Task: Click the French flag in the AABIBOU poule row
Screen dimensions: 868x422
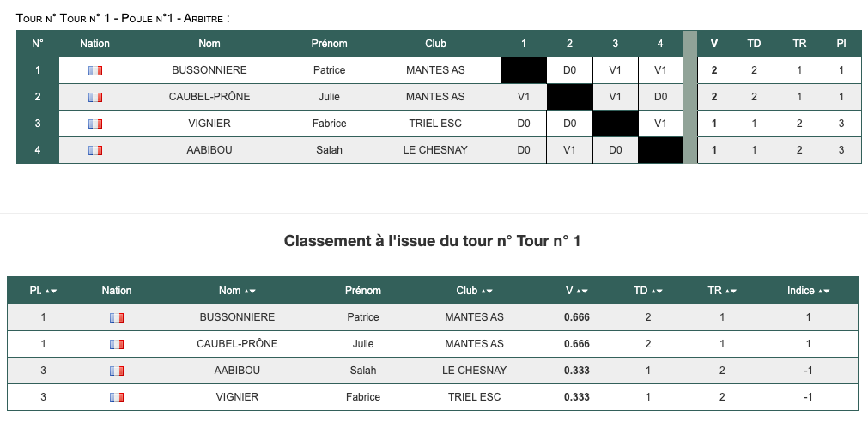Action: (95, 150)
